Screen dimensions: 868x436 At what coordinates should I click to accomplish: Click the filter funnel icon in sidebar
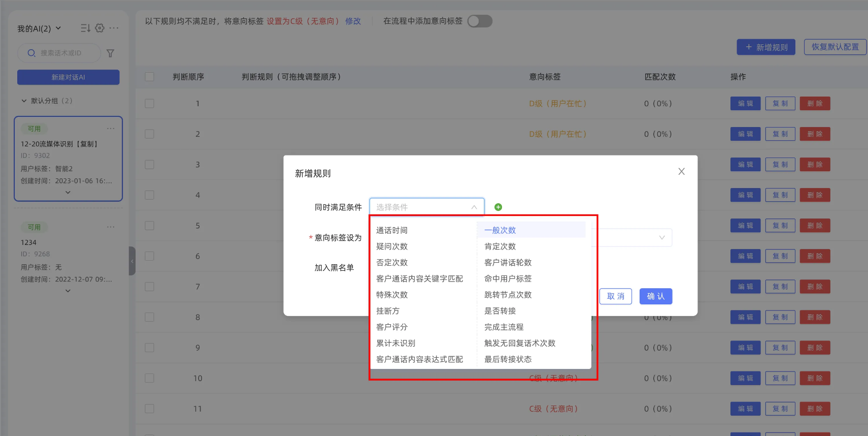(x=110, y=53)
